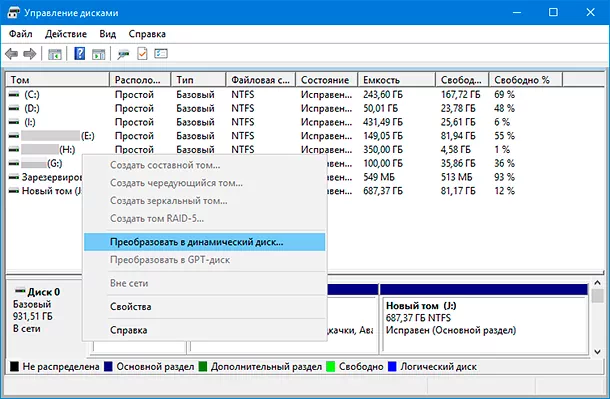This screenshot has width=610, height=399.
Task: Click the Back arrow toolbar icon
Action: pos(12,54)
